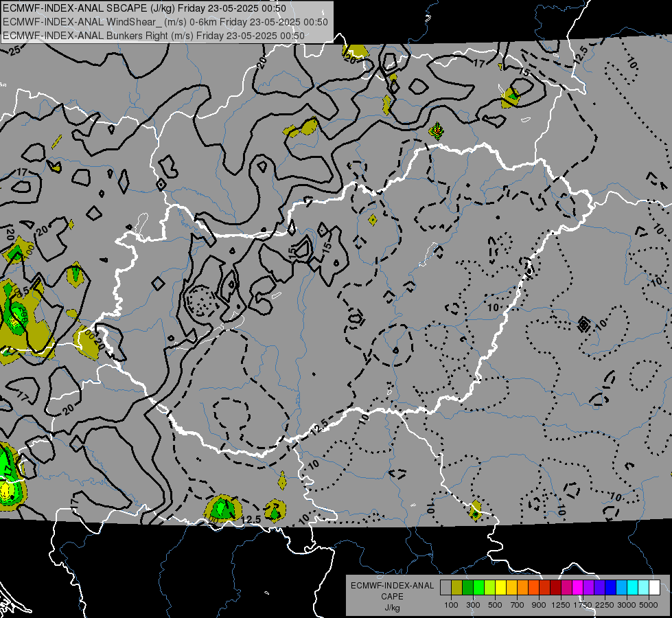Click the legend value 5000
Viewport: 672px width, 618px height.
[x=649, y=605]
